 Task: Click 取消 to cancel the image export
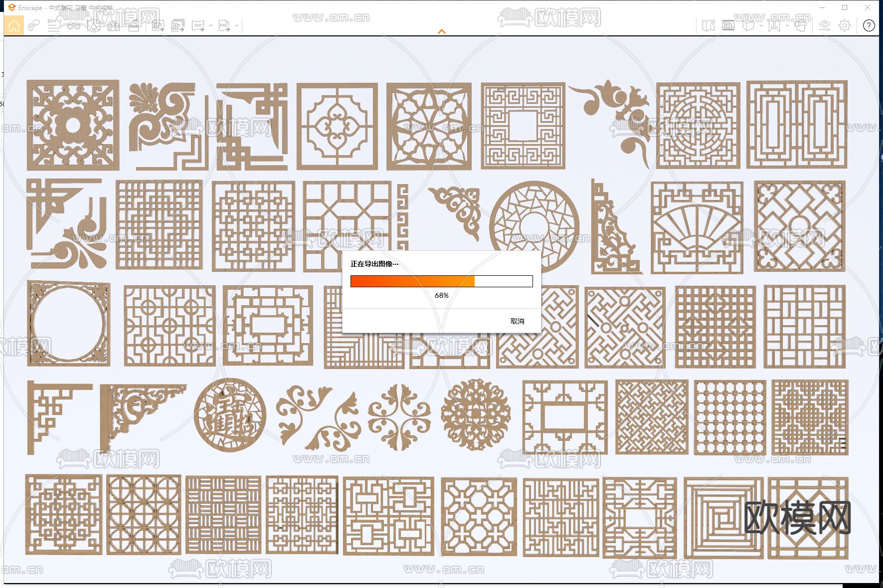point(518,321)
